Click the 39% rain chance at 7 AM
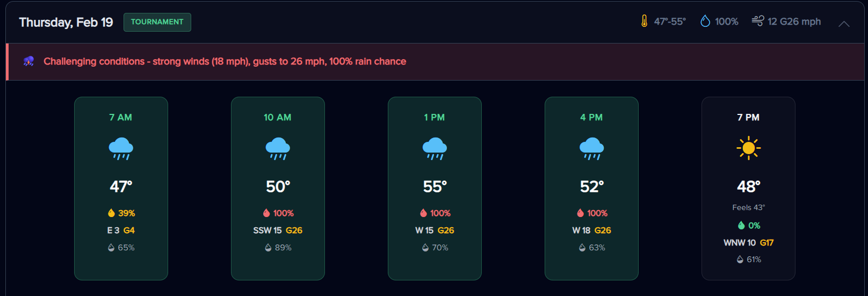Viewport: 868px width, 296px height. 121,213
